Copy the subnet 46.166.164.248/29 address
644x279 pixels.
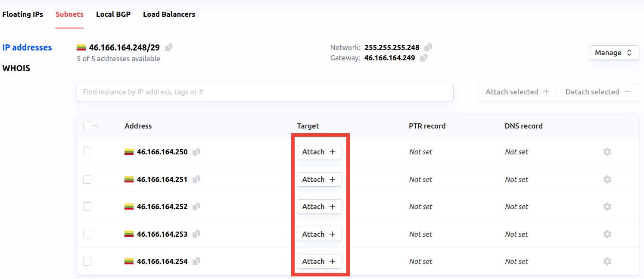(168, 47)
